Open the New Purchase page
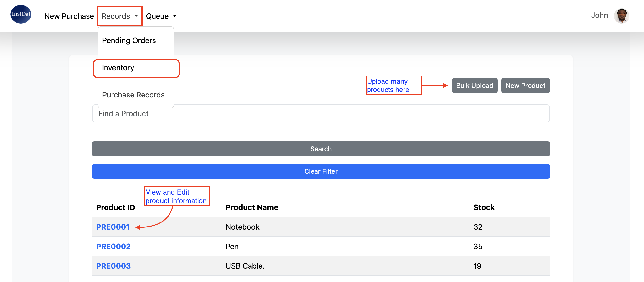Image resolution: width=644 pixels, height=282 pixels. point(69,16)
